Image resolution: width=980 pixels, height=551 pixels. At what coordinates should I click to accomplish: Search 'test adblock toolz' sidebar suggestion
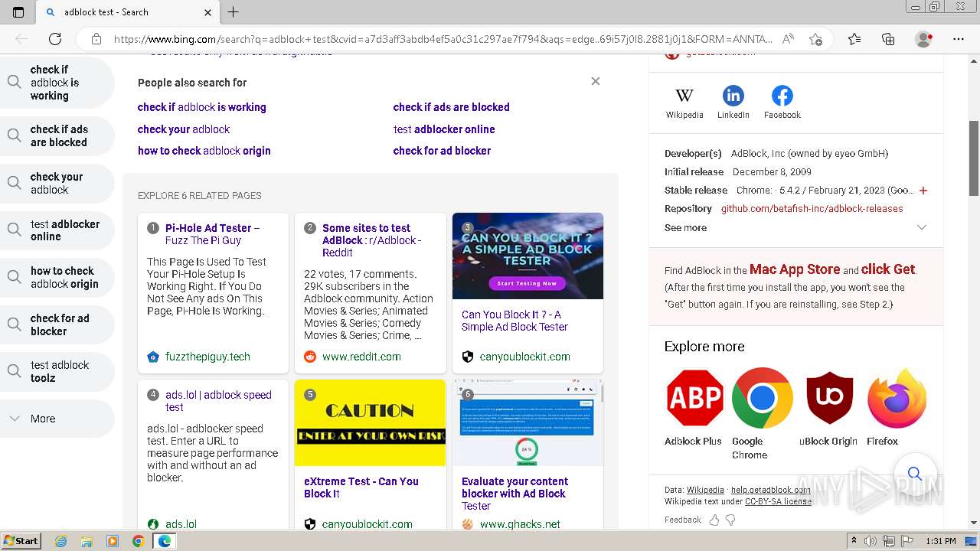pos(57,371)
